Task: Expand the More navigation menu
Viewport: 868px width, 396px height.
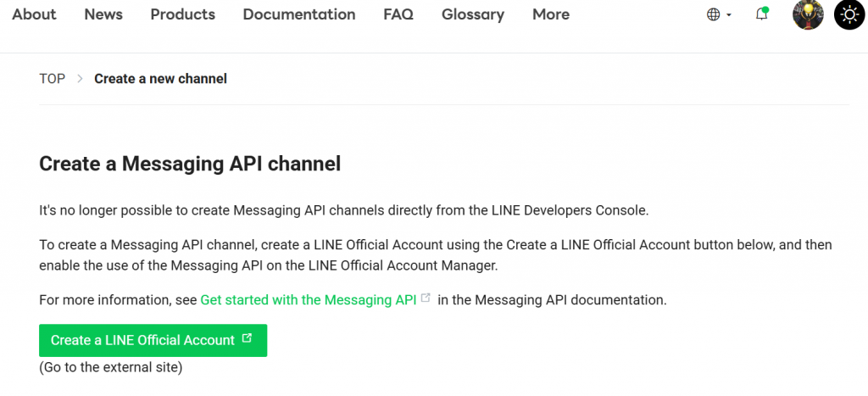Action: pos(551,14)
